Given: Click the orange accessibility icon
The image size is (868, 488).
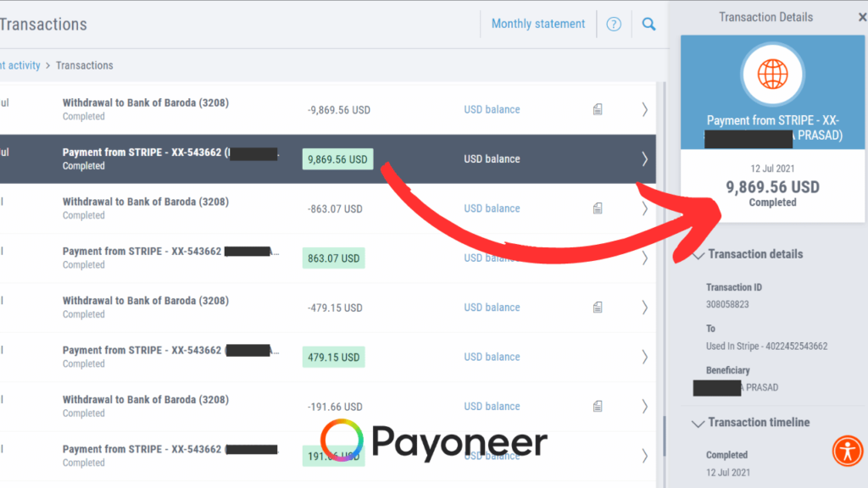Looking at the screenshot, I should (847, 451).
